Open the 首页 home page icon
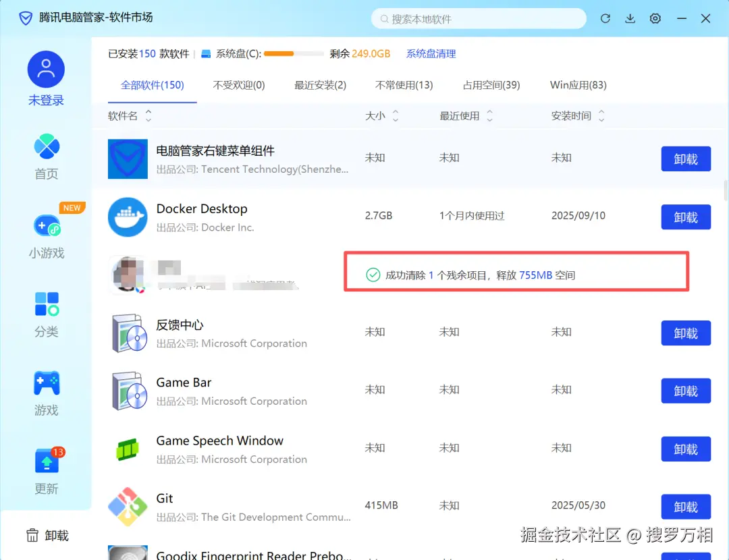 click(47, 146)
